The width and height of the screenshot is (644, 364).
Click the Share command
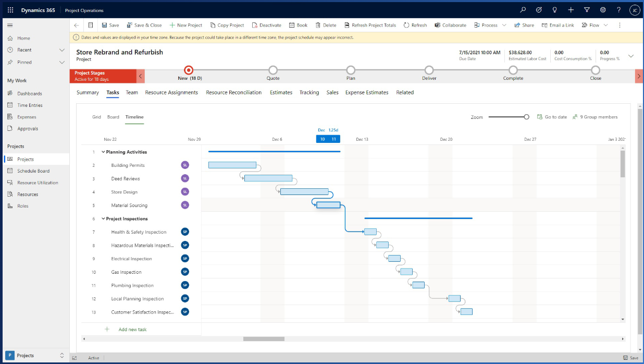(x=524, y=25)
